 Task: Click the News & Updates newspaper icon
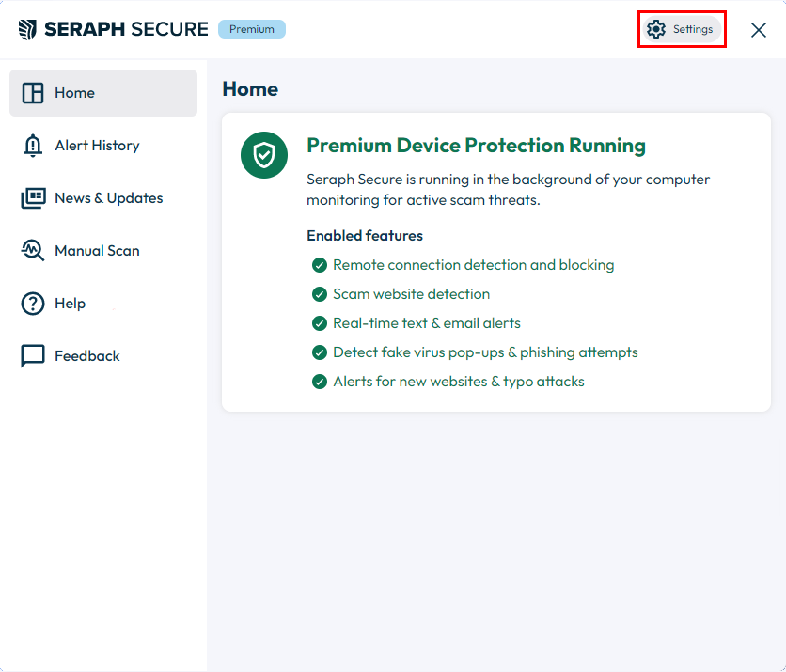coord(33,198)
